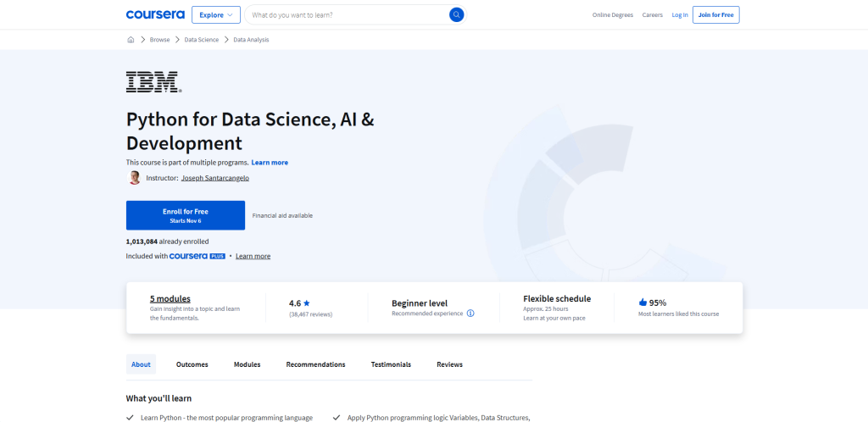868x422 pixels.
Task: Open the Reviews tab
Action: 449,364
